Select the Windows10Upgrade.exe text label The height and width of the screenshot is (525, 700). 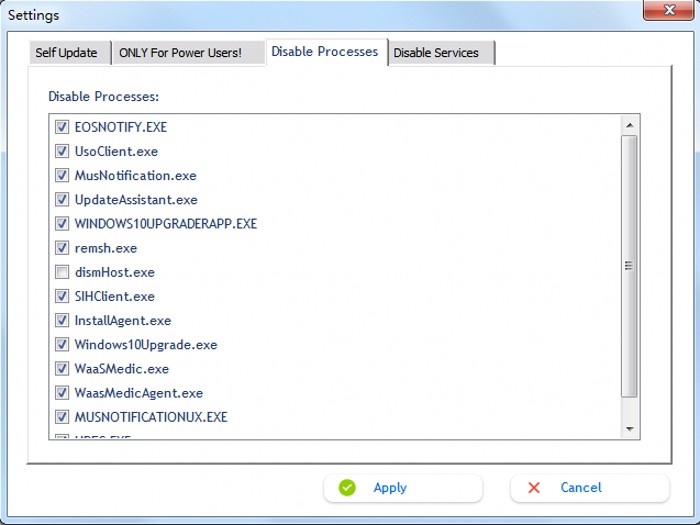146,344
